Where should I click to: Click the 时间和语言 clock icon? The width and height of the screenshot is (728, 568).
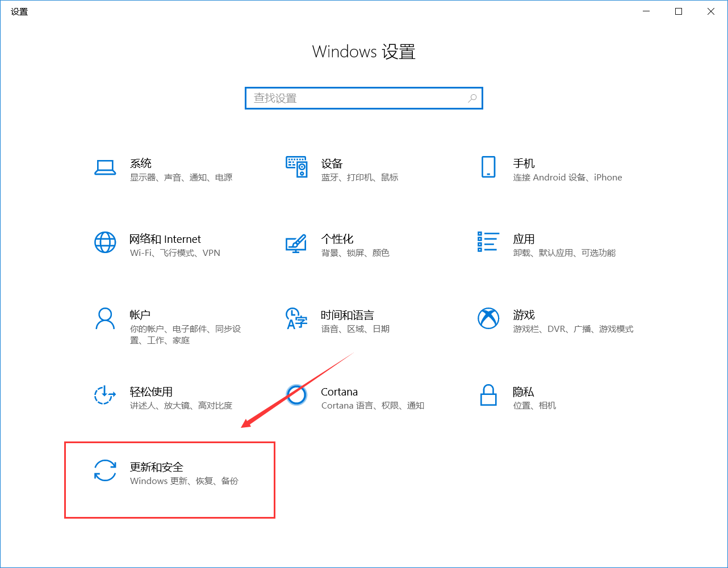tap(296, 319)
